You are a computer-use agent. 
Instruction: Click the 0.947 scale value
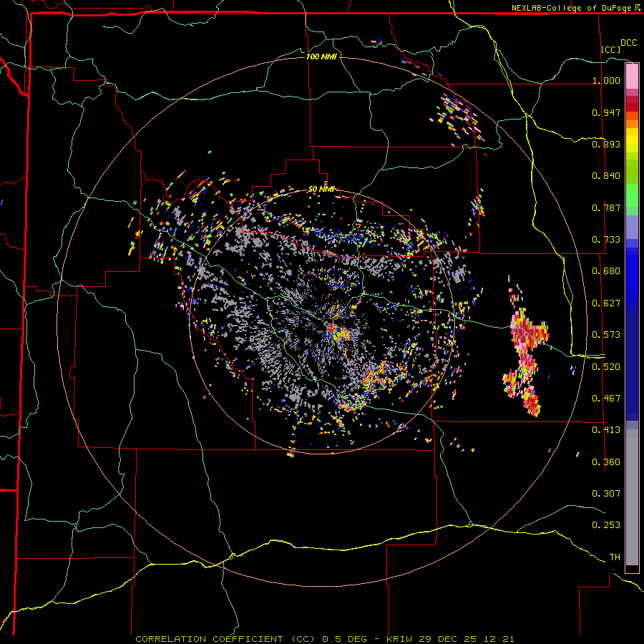click(x=606, y=112)
